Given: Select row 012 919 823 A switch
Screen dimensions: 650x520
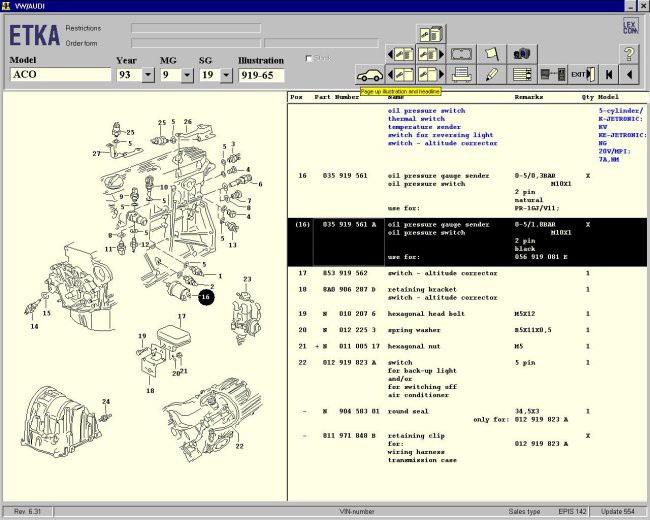Looking at the screenshot, I should pyautogui.click(x=348, y=362).
